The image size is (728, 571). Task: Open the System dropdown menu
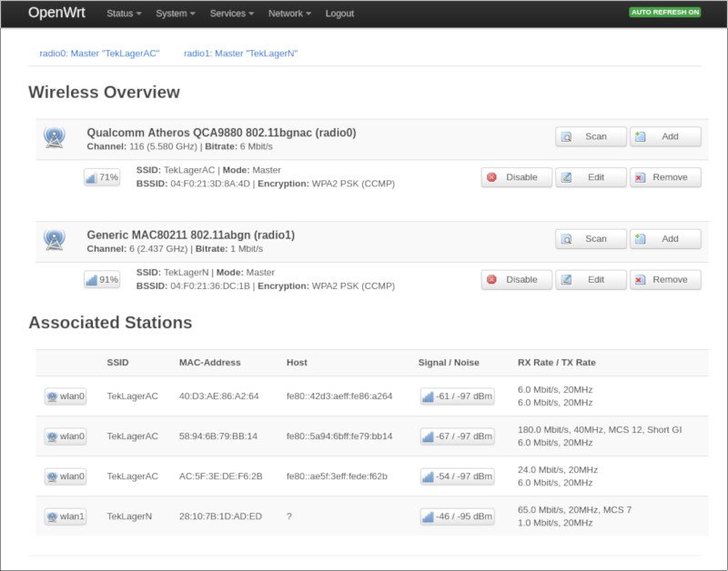pos(175,14)
